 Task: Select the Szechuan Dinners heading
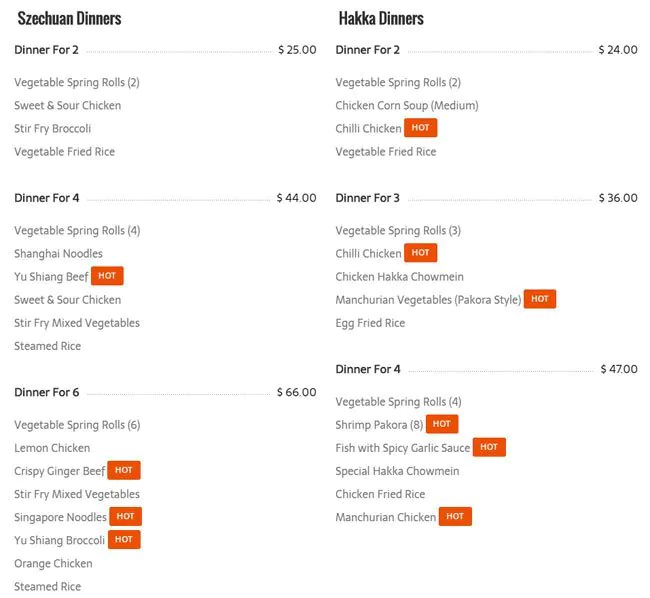[x=70, y=18]
